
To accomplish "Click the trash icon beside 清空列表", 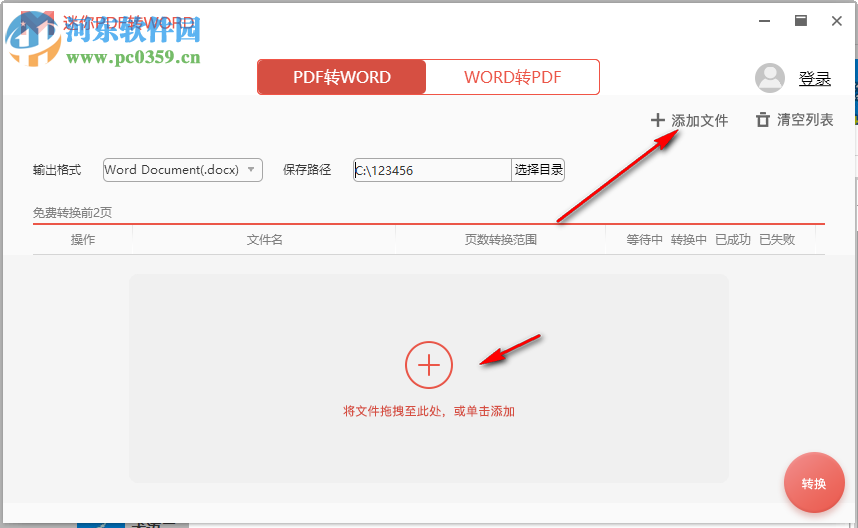I will click(x=763, y=120).
